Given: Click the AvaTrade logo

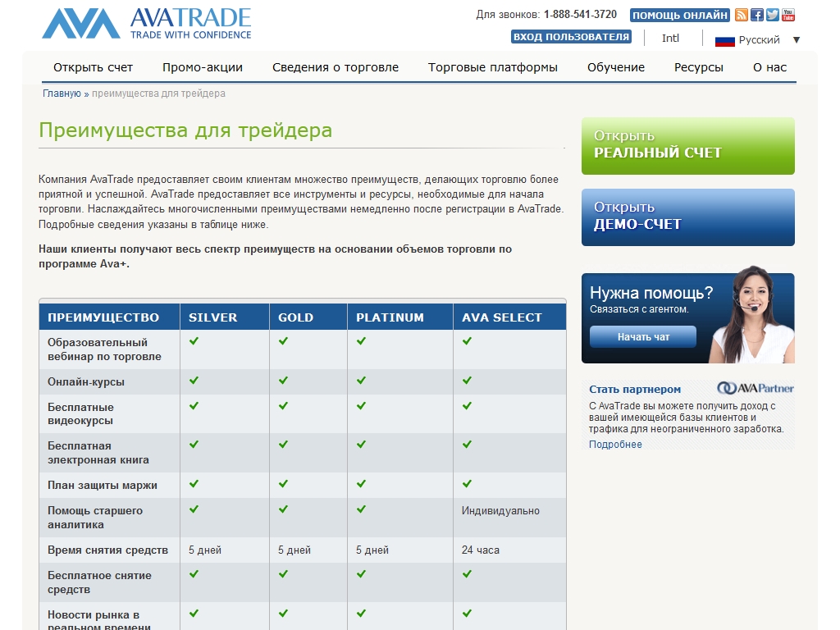Looking at the screenshot, I should click(147, 24).
